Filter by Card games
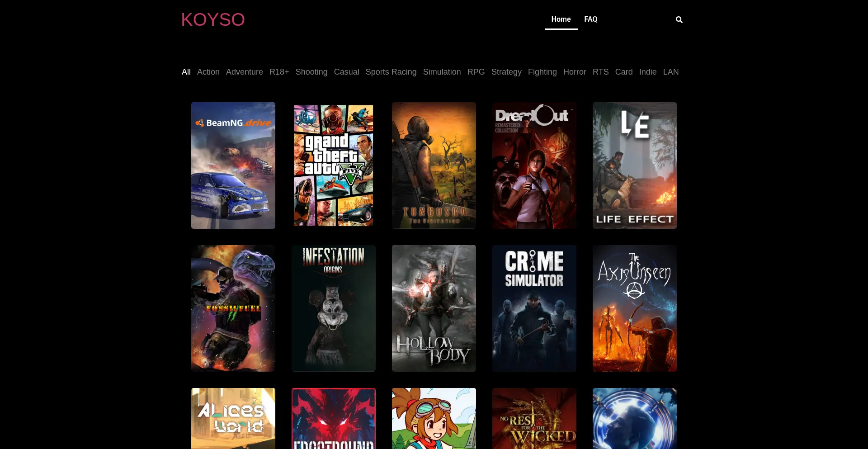Image resolution: width=868 pixels, height=449 pixels. [x=624, y=72]
